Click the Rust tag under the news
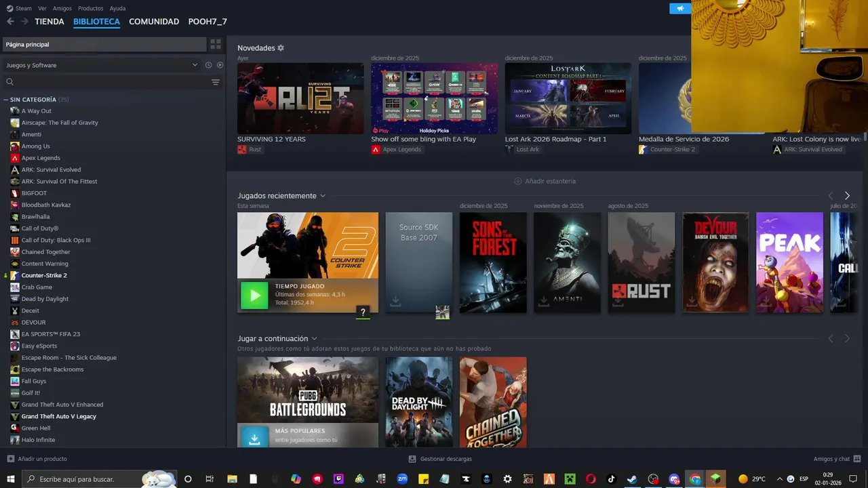Viewport: 868px width, 488px height. click(x=250, y=149)
